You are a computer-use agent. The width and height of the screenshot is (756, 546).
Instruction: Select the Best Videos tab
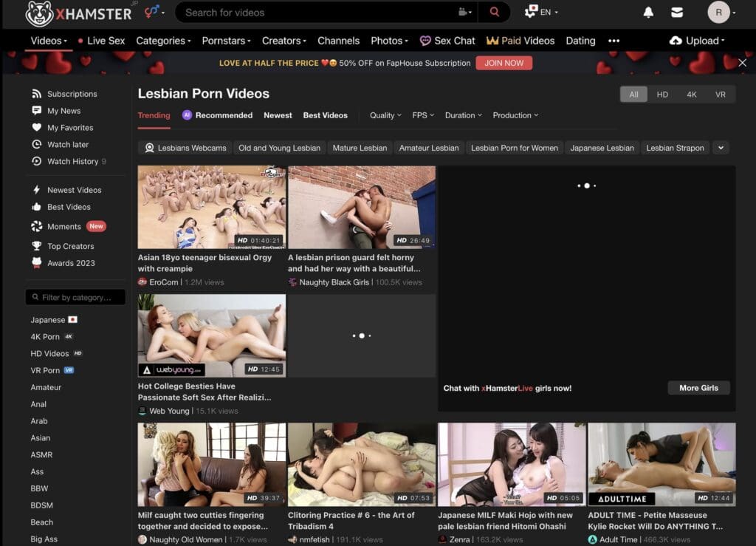tap(325, 115)
